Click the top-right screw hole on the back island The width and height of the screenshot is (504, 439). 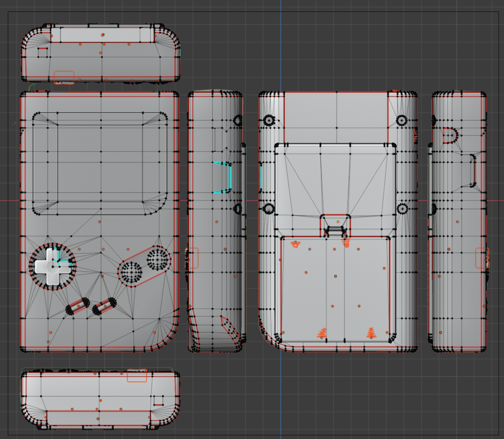(x=402, y=121)
